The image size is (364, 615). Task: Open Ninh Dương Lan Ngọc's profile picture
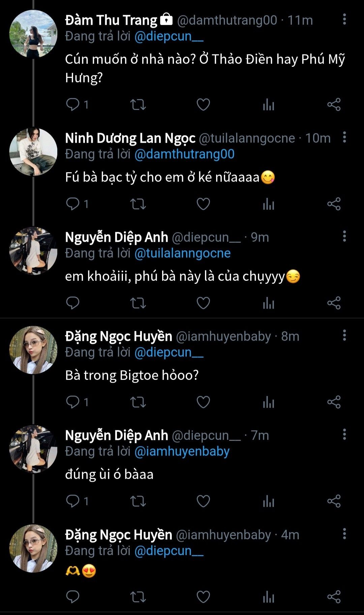coord(33,152)
